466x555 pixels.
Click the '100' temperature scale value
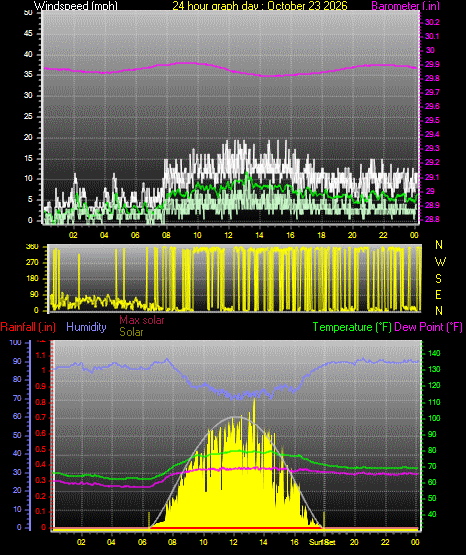[434, 418]
